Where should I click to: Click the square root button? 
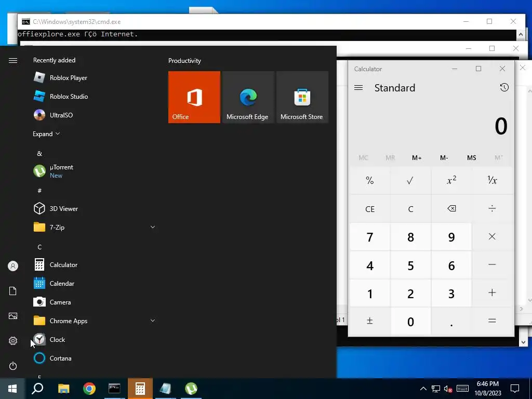pos(410,180)
